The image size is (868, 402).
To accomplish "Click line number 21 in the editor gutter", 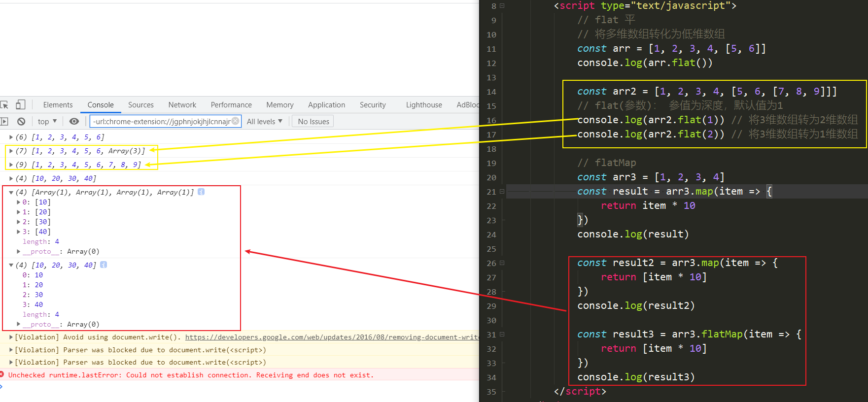I will point(491,192).
